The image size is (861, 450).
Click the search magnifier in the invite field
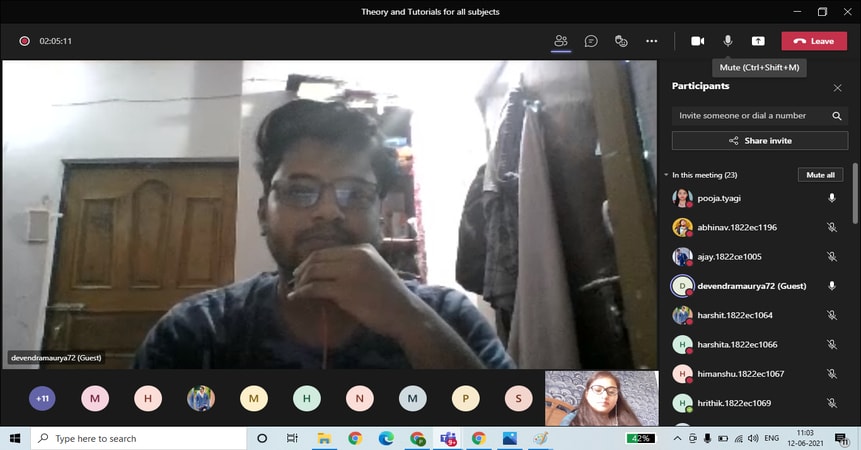[837, 116]
